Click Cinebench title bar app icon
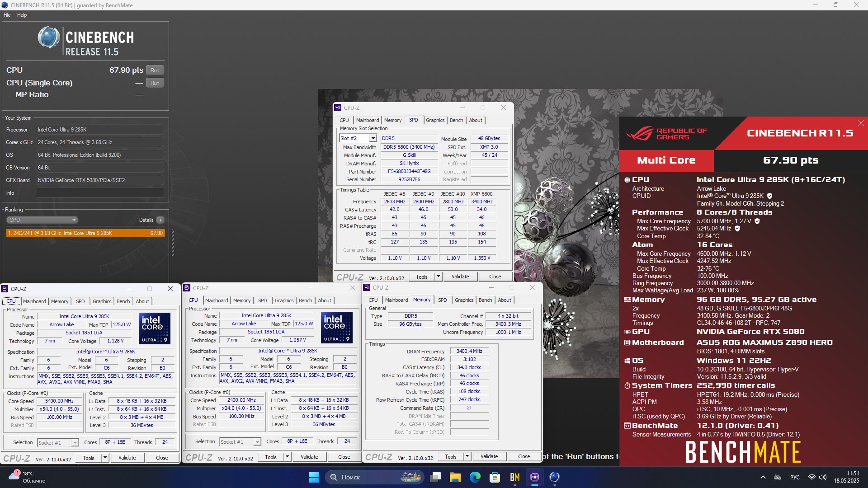Viewport: 868px width, 488px height. (x=5, y=5)
